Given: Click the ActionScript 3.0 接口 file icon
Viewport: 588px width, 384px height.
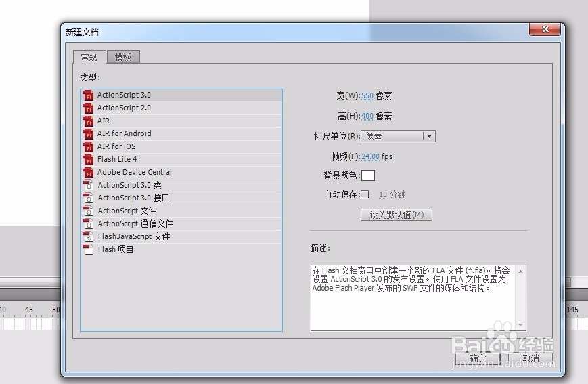Looking at the screenshot, I should coord(88,198).
